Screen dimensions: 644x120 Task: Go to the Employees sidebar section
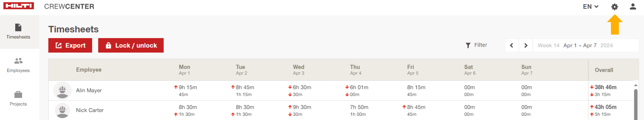click(18, 65)
